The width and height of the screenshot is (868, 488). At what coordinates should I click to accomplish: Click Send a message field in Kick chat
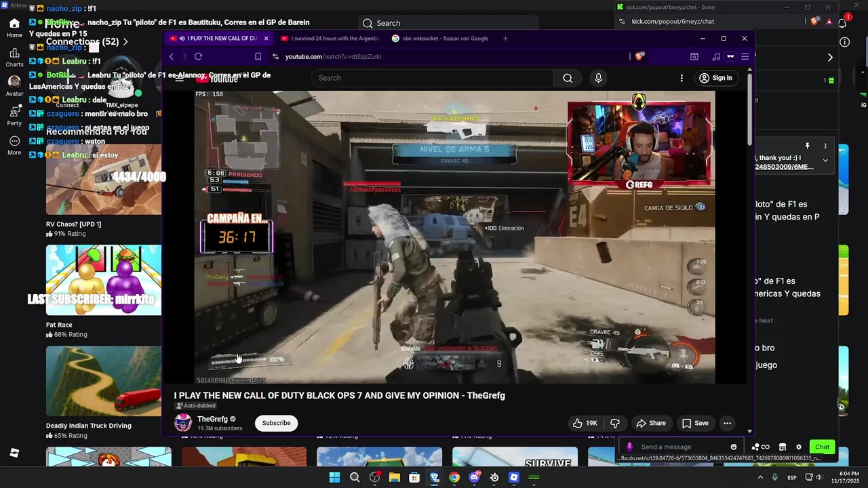(682, 447)
